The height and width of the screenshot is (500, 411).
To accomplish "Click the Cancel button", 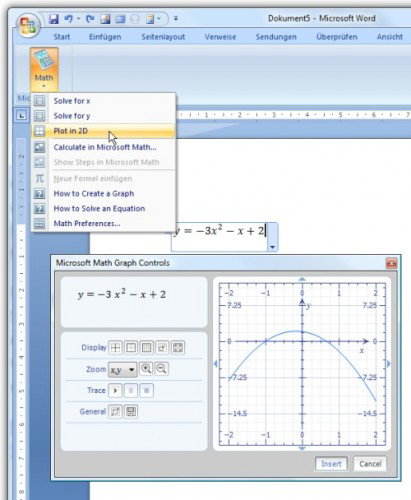I will pyautogui.click(x=370, y=464).
